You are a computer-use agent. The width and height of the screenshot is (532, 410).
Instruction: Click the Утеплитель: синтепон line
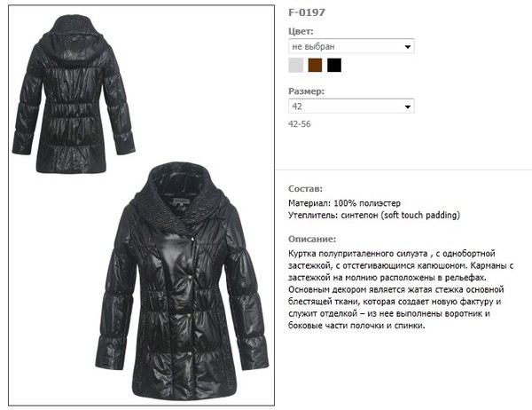pos(374,215)
